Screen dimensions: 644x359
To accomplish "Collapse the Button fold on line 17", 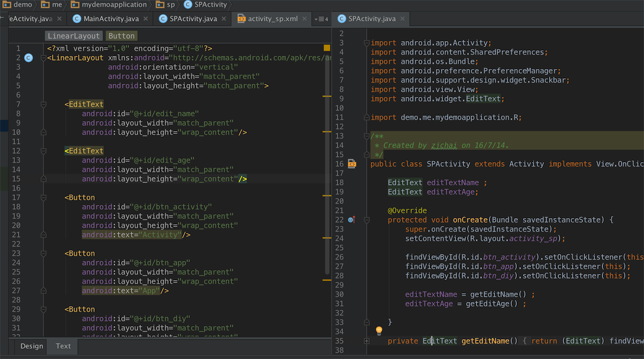I will click(43, 198).
